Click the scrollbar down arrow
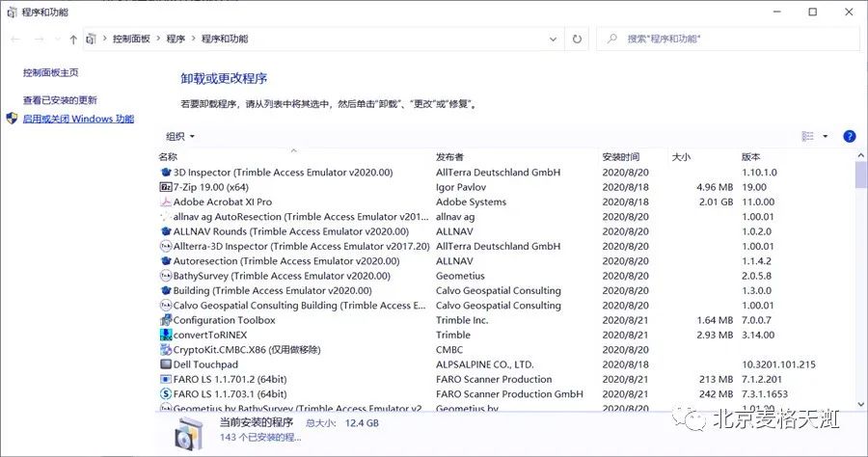The width and height of the screenshot is (868, 457). [x=860, y=404]
